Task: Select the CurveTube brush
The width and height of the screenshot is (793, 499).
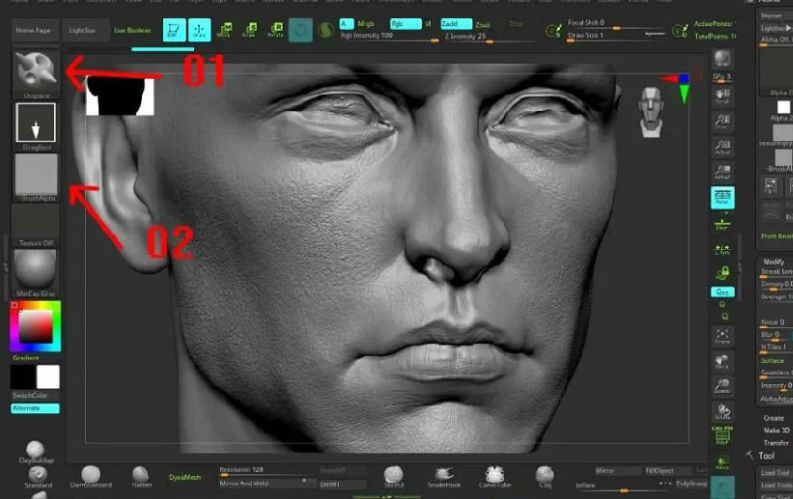Action: coord(495,477)
